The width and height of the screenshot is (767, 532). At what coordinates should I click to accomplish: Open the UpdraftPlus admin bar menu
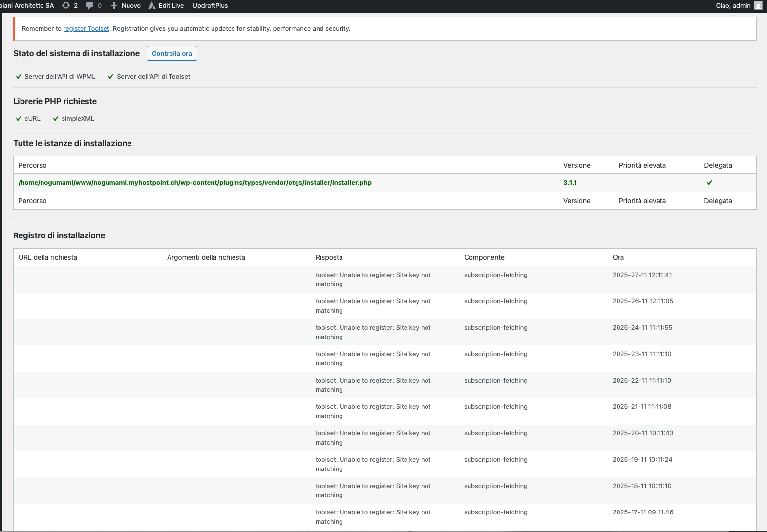[x=210, y=6]
